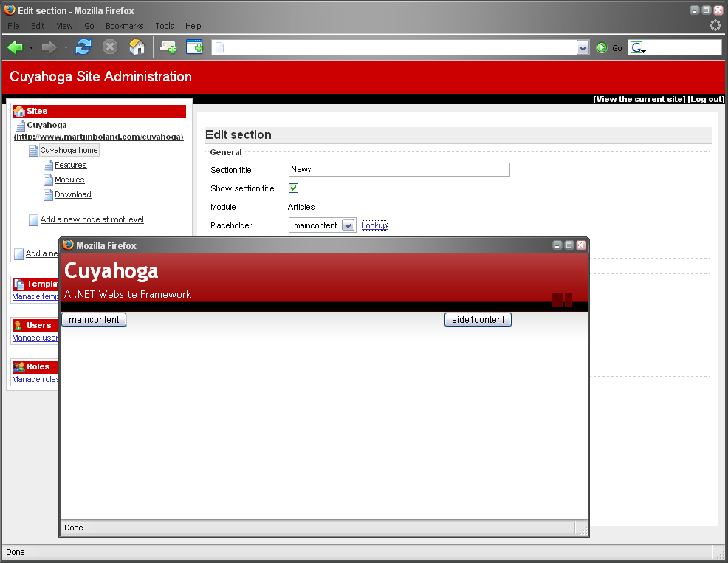Open the Back button history dropdown arrow
The height and width of the screenshot is (563, 728).
tap(31, 47)
